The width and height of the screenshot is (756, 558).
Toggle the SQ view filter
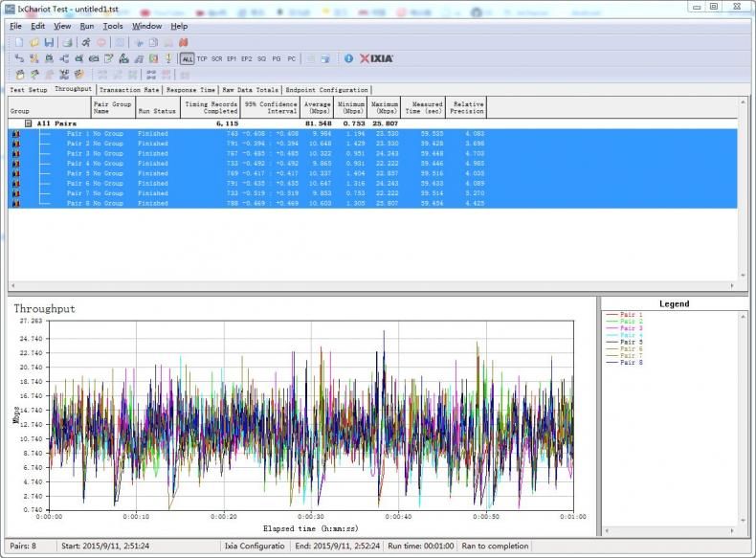pyautogui.click(x=261, y=58)
